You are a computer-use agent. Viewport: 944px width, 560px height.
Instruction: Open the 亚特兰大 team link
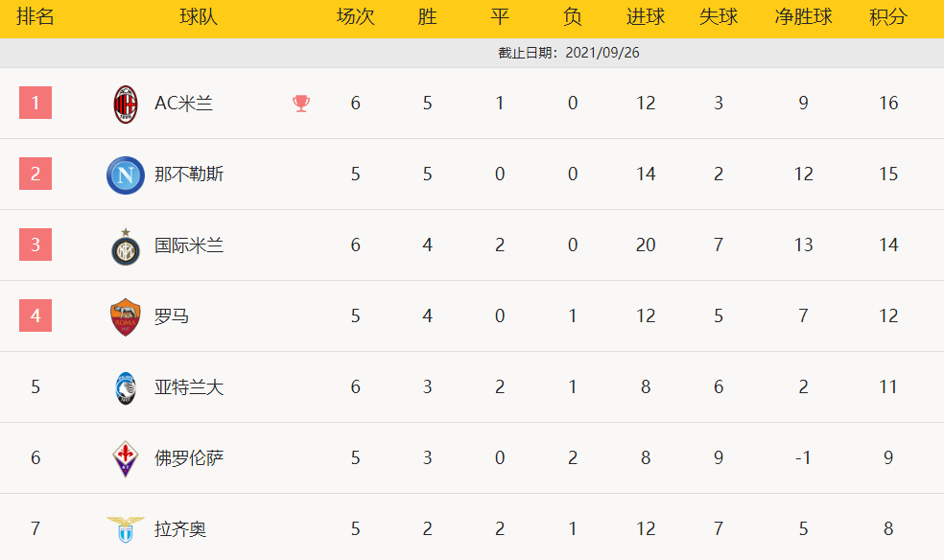tap(189, 387)
